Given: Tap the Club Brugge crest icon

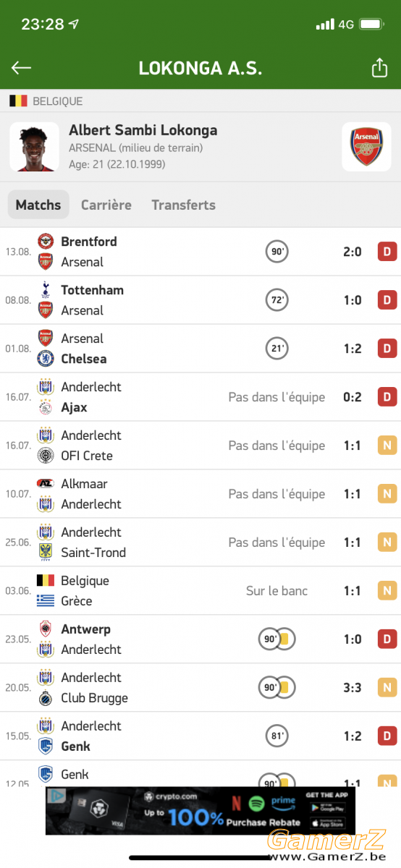Looking at the screenshot, I should pyautogui.click(x=46, y=698).
